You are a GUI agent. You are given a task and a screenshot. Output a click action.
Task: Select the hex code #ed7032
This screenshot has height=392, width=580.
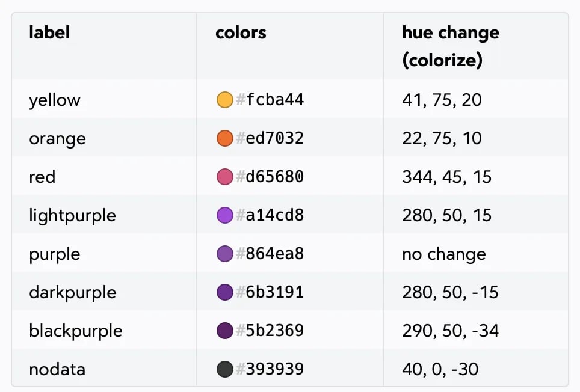[270, 138]
